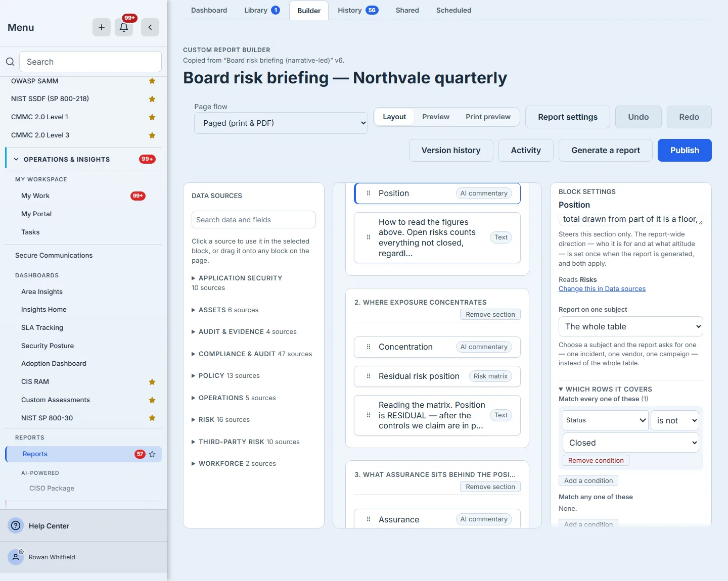Unstar CMMC 2.0 Level 1 favorite
The width and height of the screenshot is (728, 581).
(152, 117)
